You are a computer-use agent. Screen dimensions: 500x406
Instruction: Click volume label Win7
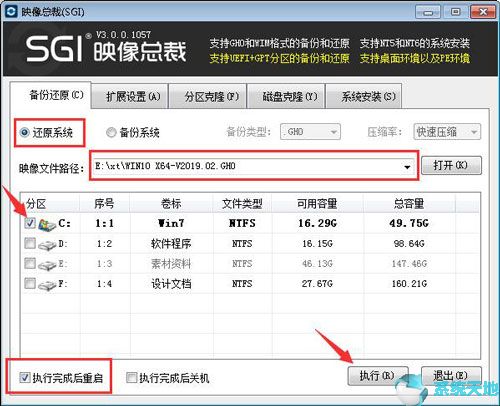171,223
